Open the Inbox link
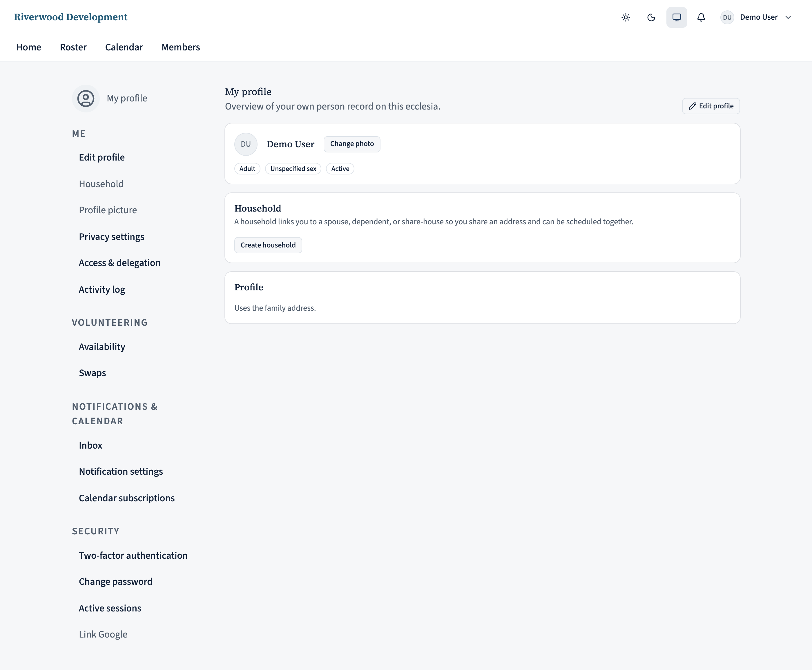This screenshot has width=812, height=670. click(90, 445)
